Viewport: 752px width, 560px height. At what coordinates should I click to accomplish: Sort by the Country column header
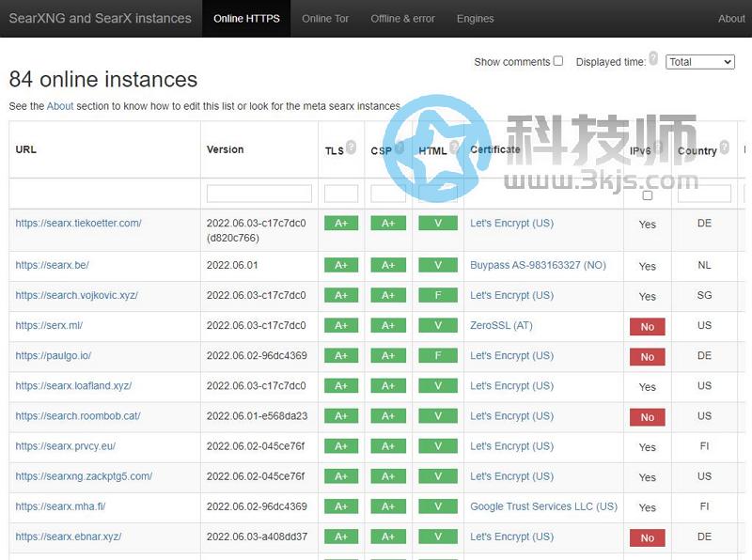[x=697, y=150]
